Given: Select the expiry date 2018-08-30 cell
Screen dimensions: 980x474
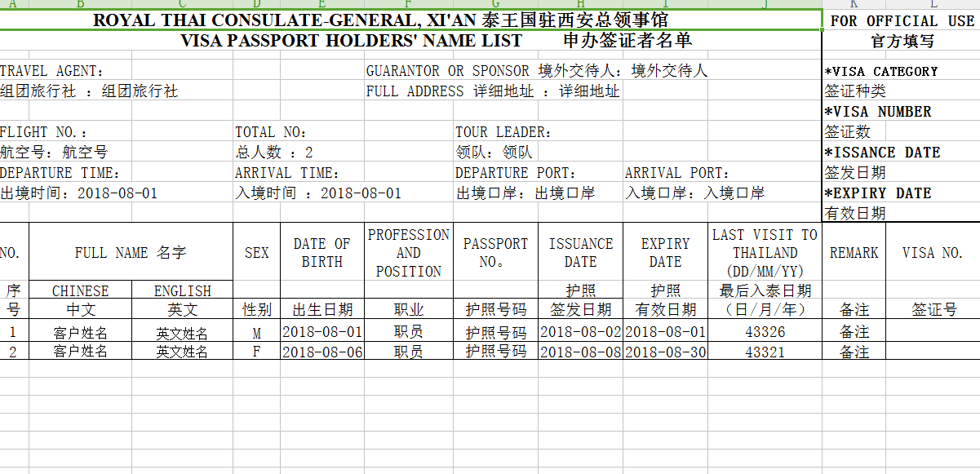Looking at the screenshot, I should [x=665, y=352].
